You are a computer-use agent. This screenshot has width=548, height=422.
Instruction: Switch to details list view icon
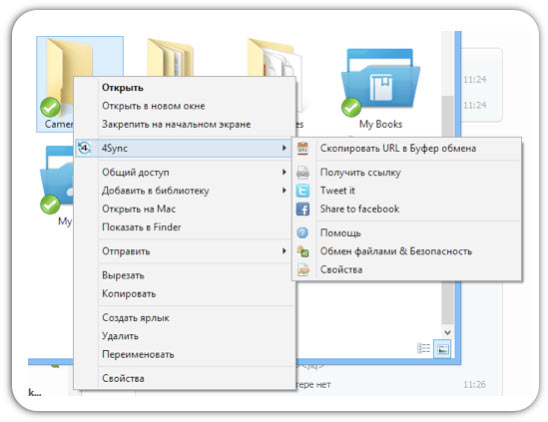[x=424, y=348]
